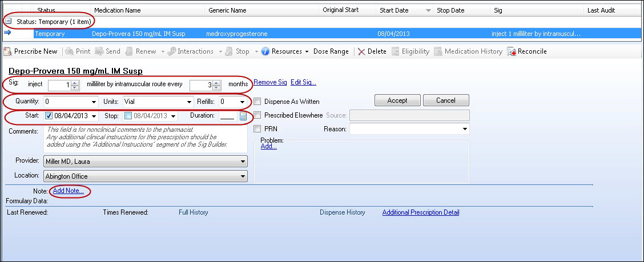Viewport: 644px width, 262px height.
Task: Click the Cancel button
Action: 446,100
